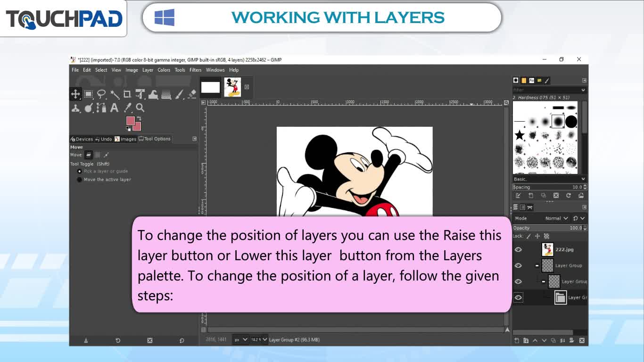Select the Fuzzy Select magic wand tool

point(115,94)
